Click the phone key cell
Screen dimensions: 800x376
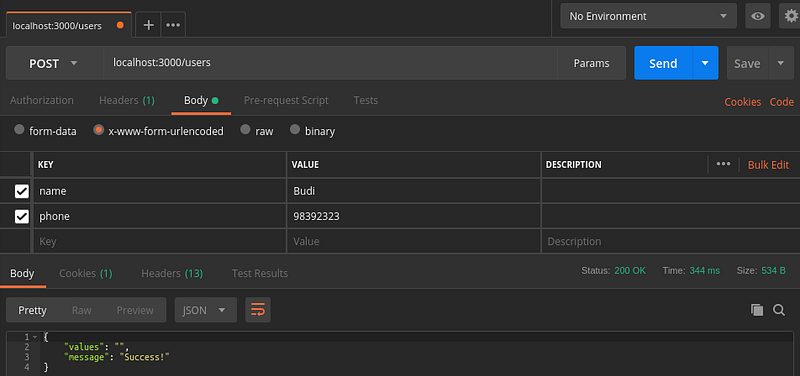(160, 216)
